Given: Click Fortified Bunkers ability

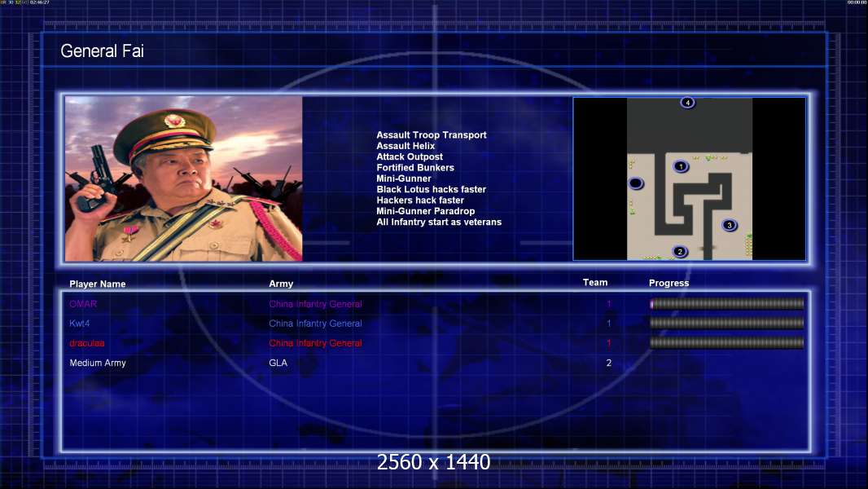Looking at the screenshot, I should (x=415, y=168).
